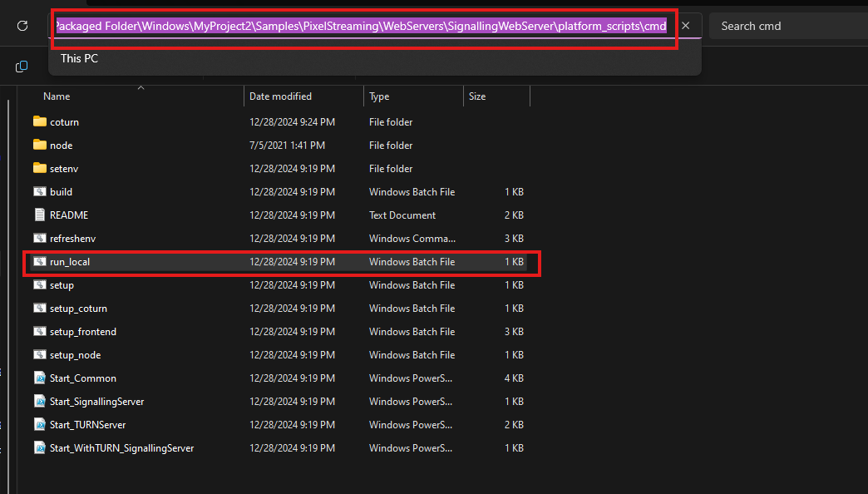This screenshot has height=494, width=868.
Task: Click the copy icon in the toolbar
Action: coord(22,67)
